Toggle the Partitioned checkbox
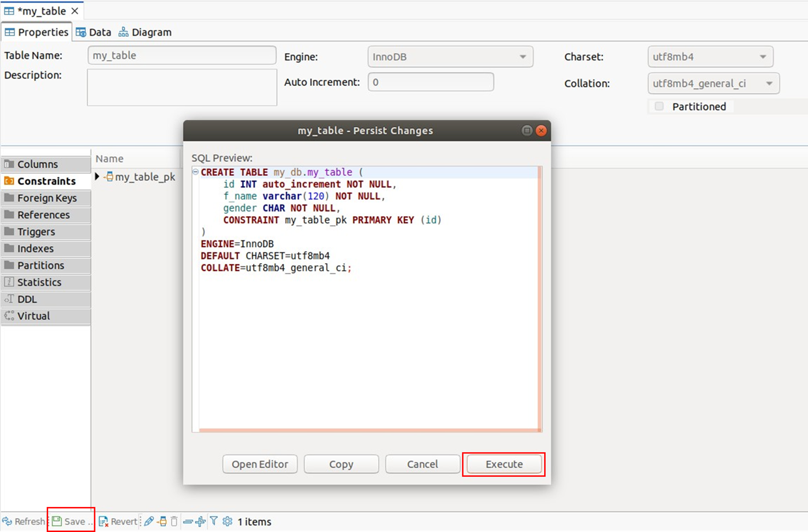 [x=659, y=106]
